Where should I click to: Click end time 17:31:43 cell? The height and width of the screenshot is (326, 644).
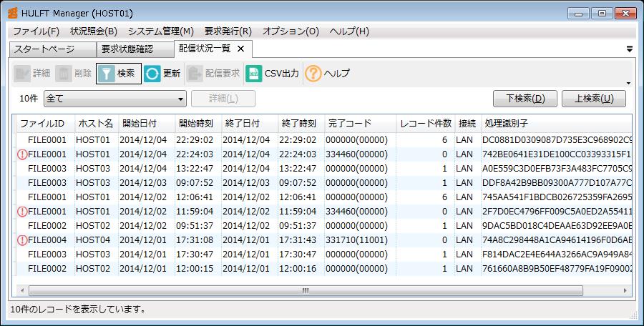pyautogui.click(x=298, y=239)
